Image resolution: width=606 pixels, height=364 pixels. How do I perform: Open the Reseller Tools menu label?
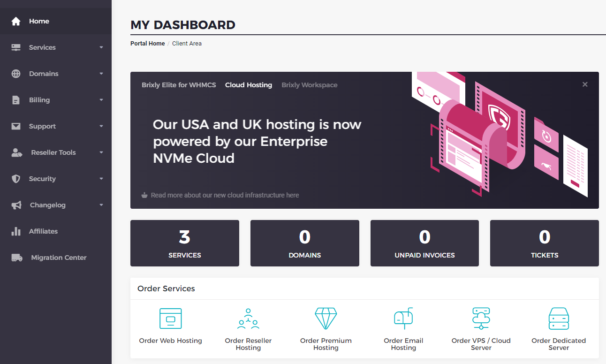pyautogui.click(x=53, y=152)
